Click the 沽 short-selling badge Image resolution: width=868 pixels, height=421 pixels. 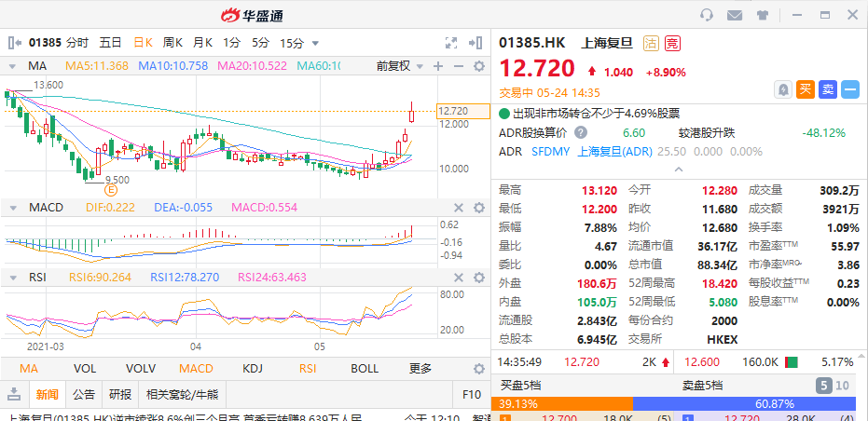point(651,43)
